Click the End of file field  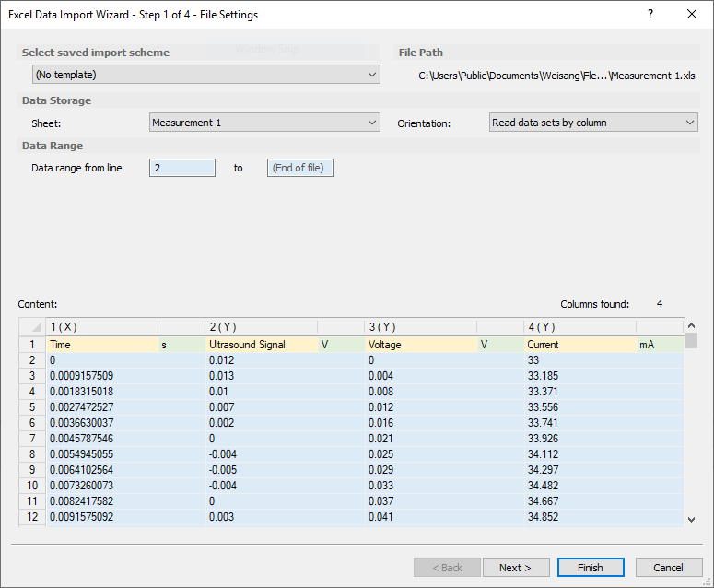(300, 168)
